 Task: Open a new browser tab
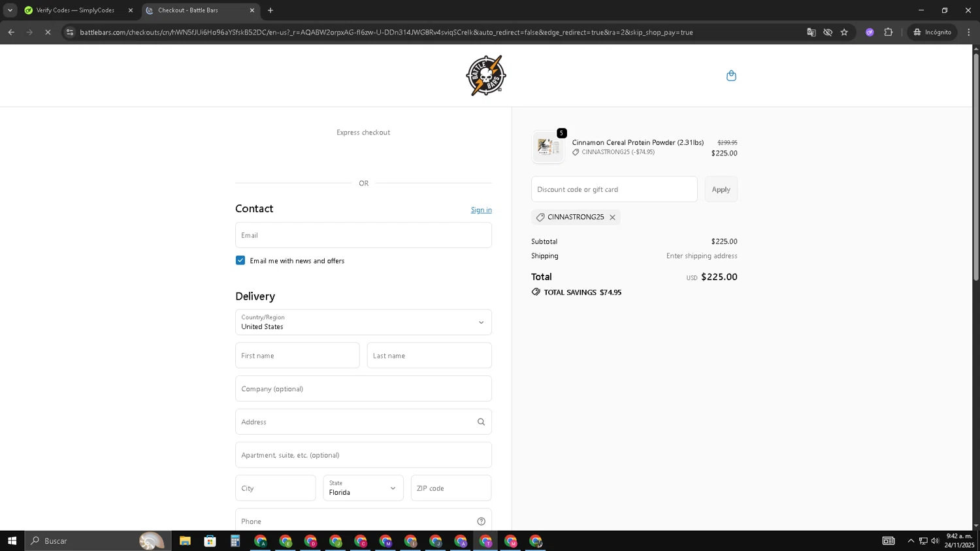pos(270,10)
